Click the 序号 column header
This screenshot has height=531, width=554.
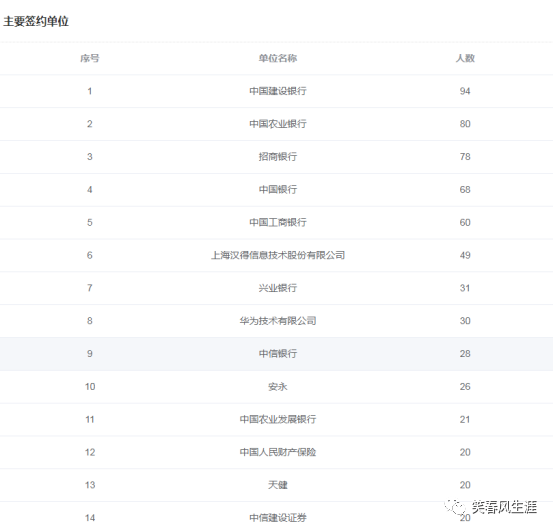(x=90, y=58)
